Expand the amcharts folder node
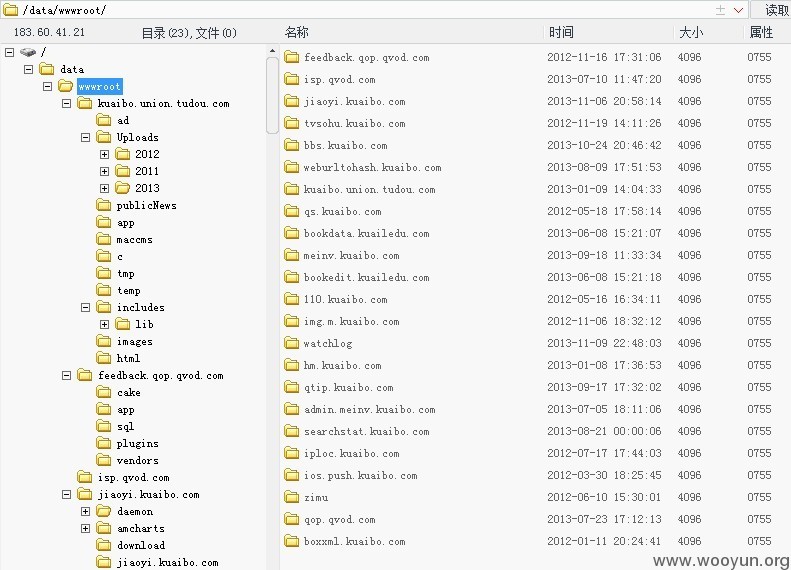This screenshot has height=570, width=791. (85, 529)
